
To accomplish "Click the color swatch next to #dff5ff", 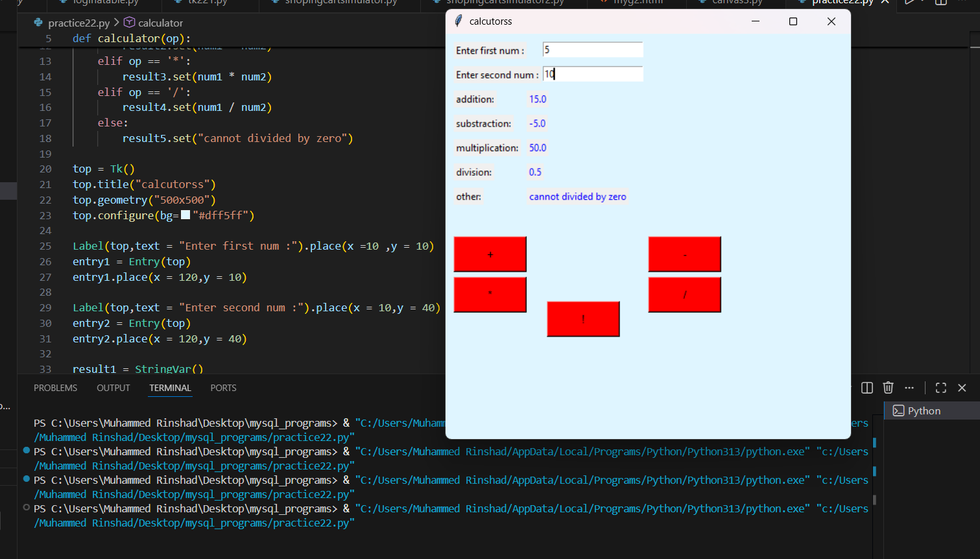I will pos(185,215).
